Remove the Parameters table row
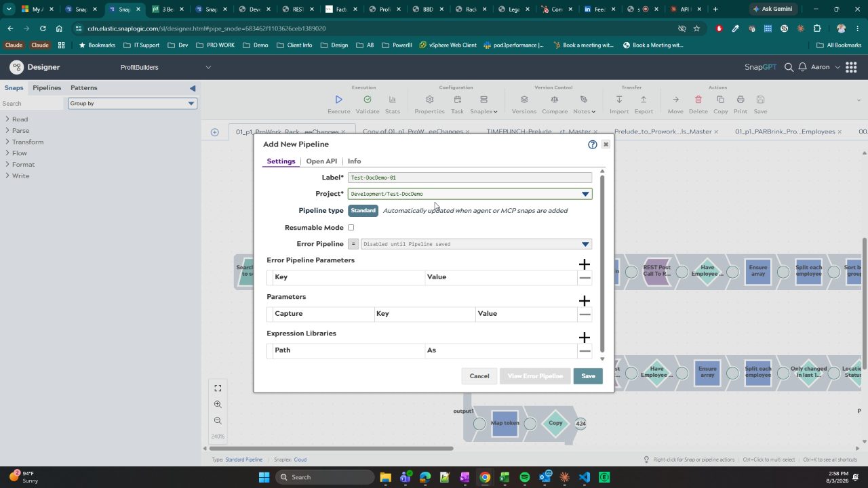Screen dimensions: 868x488 coord(585,314)
